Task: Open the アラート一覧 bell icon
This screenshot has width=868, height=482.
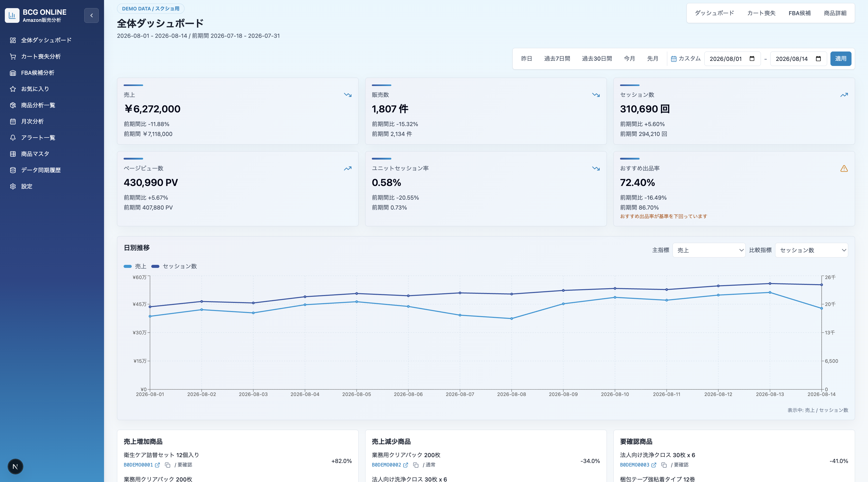Action: pos(13,138)
